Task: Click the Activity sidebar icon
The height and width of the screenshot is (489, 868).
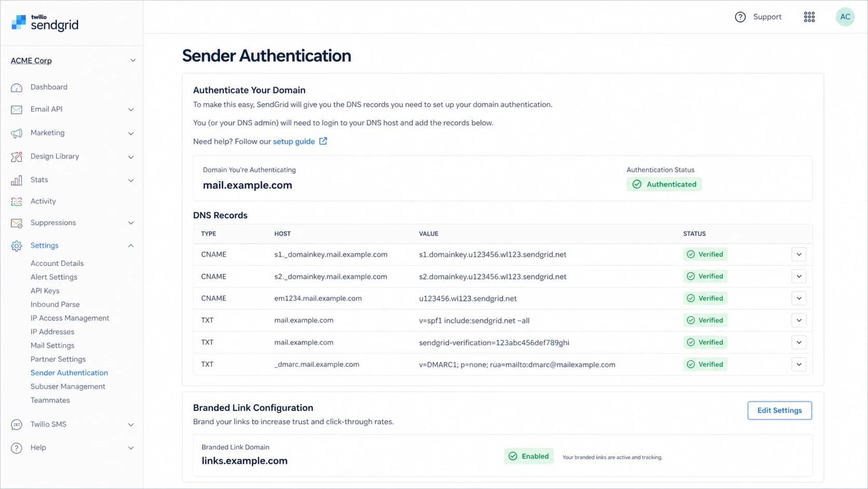Action: 17,202
